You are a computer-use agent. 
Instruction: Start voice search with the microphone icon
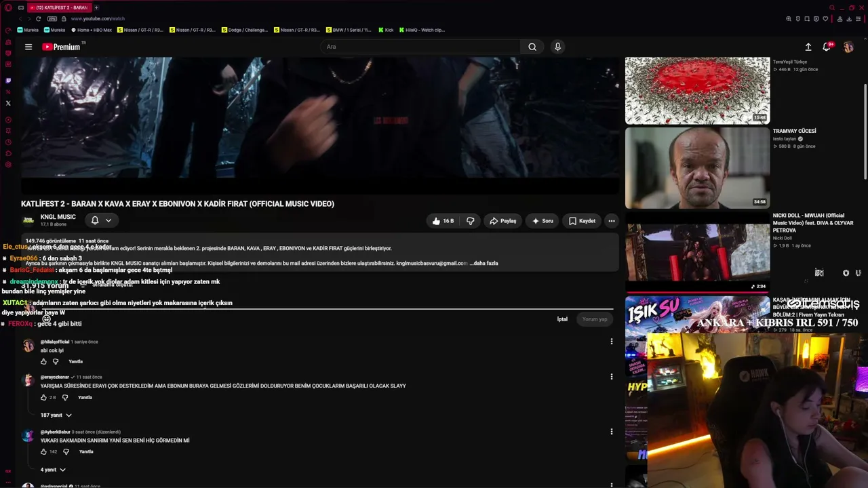pos(557,47)
